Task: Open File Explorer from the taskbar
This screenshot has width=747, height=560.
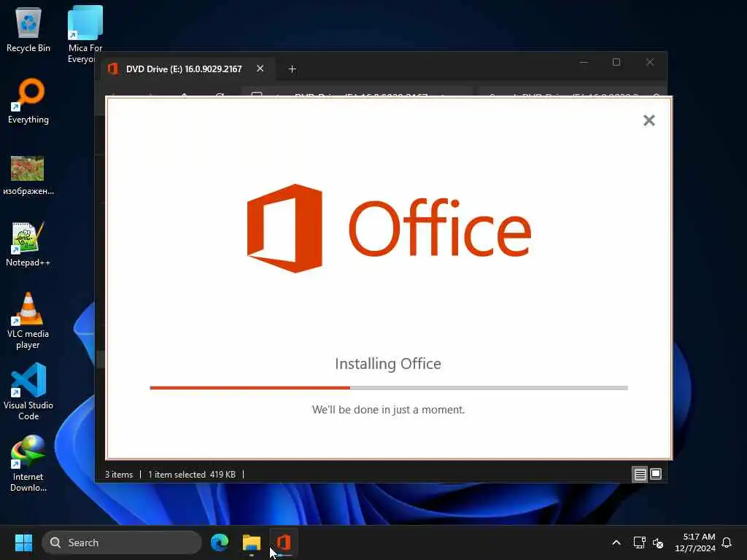Action: click(252, 542)
